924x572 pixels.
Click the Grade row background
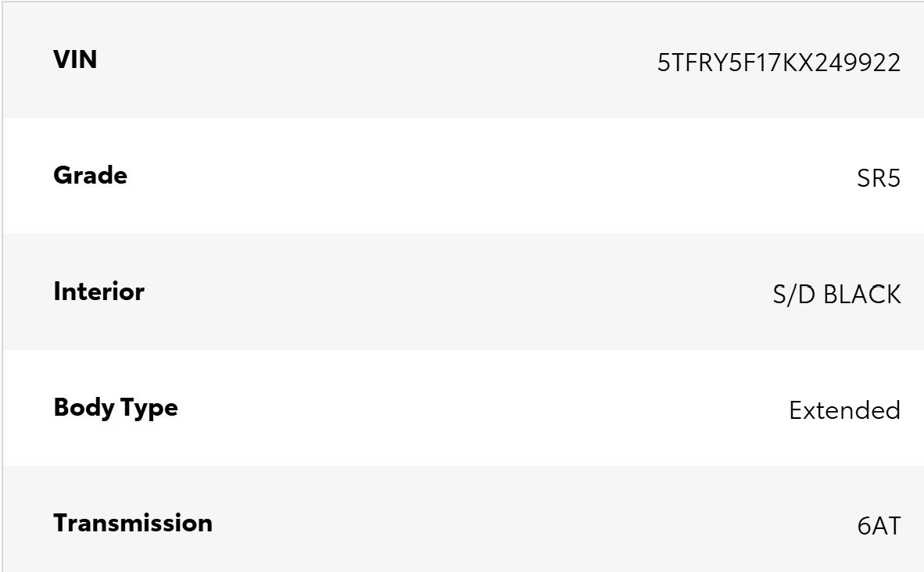(464, 176)
